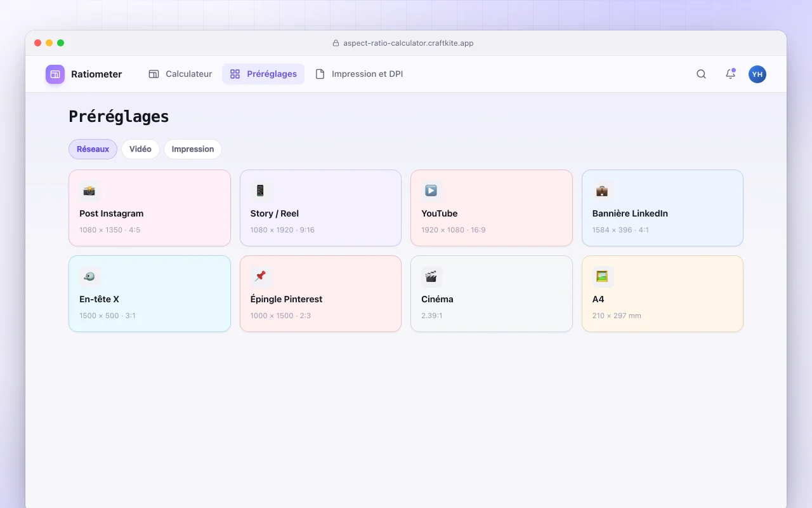The height and width of the screenshot is (508, 812).
Task: Click the Préréglages page heading
Action: [x=119, y=117]
